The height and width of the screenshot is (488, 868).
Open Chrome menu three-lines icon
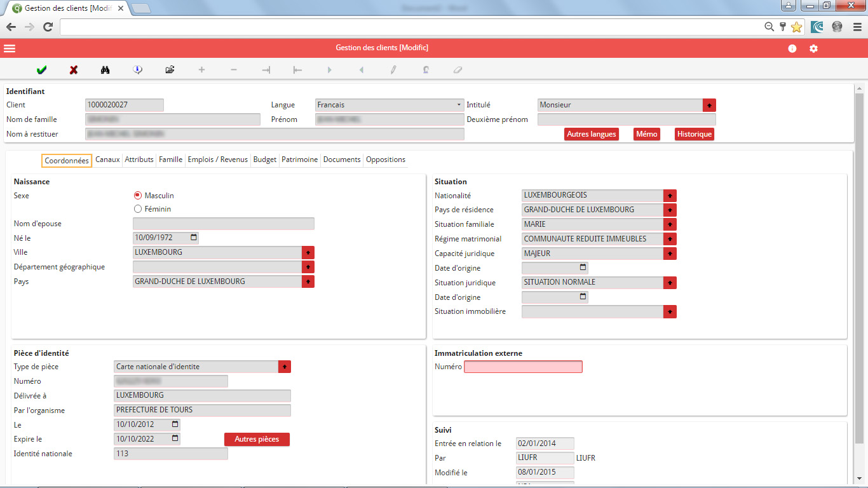click(x=857, y=27)
